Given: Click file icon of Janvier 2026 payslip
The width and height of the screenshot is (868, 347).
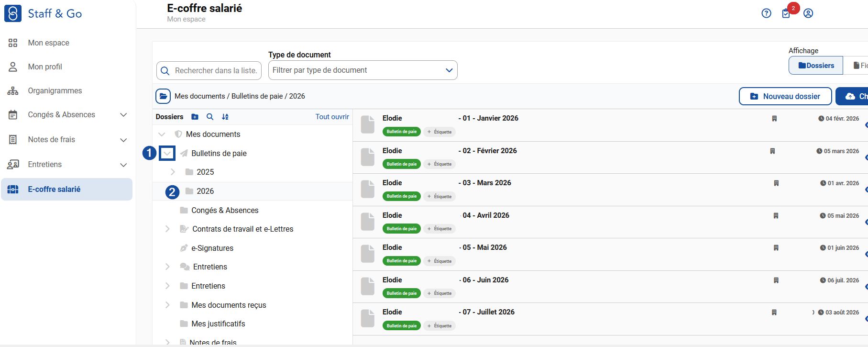Looking at the screenshot, I should [x=368, y=124].
